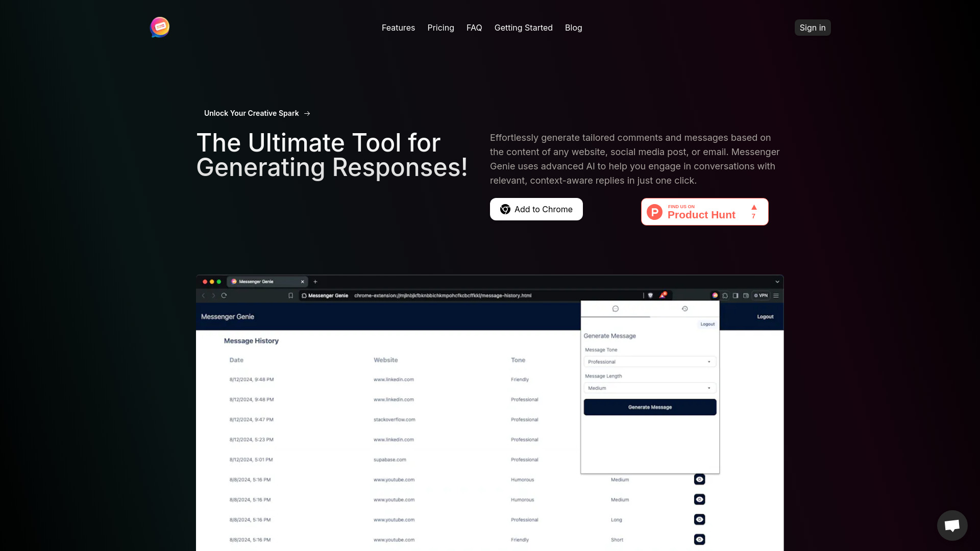Viewport: 980px width, 551px height.
Task: Expand the Message Length dropdown selector
Action: pos(649,388)
